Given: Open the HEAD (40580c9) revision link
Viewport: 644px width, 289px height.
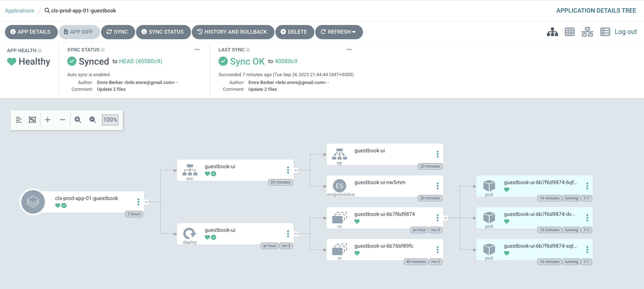Looking at the screenshot, I should click(x=141, y=61).
